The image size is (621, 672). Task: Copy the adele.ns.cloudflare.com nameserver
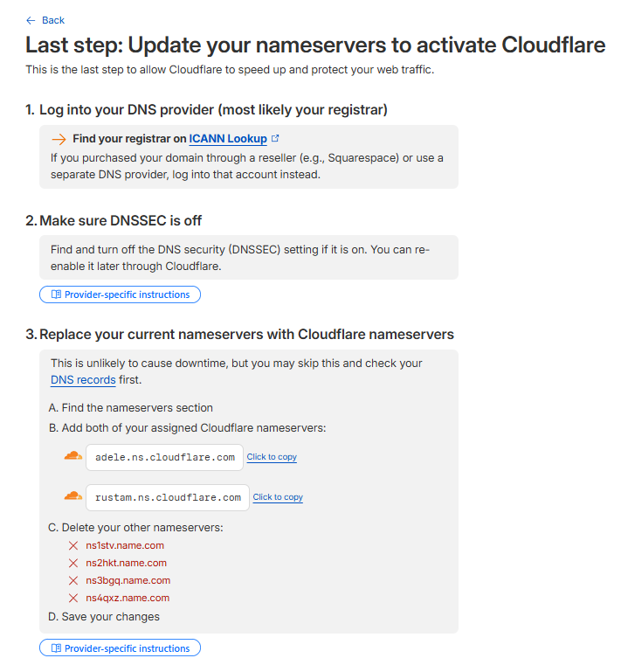click(272, 457)
